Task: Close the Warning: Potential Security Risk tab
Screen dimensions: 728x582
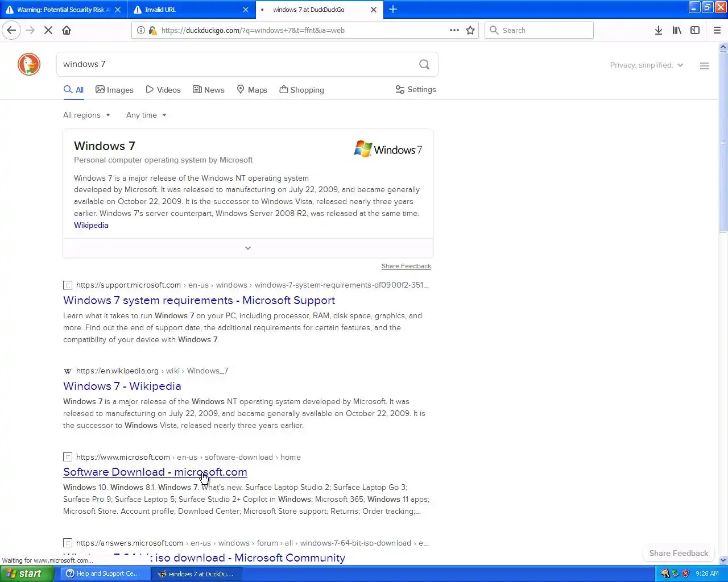Action: pyautogui.click(x=118, y=9)
